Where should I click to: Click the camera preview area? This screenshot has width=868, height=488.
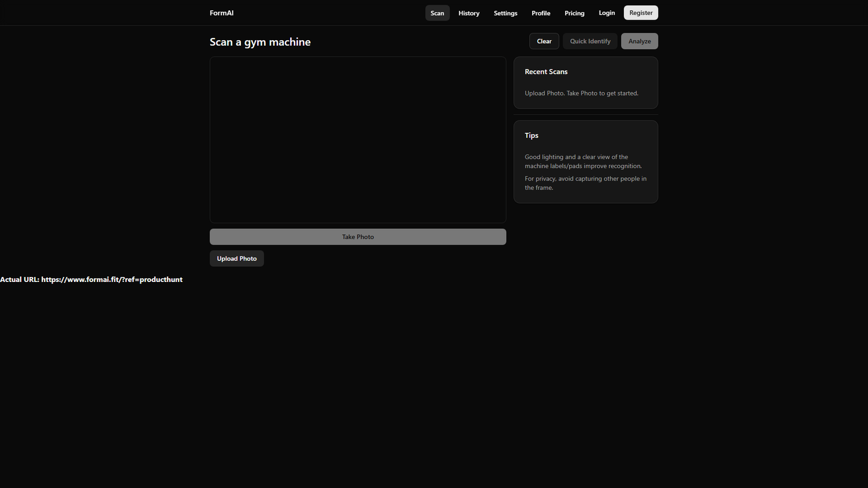coord(358,140)
